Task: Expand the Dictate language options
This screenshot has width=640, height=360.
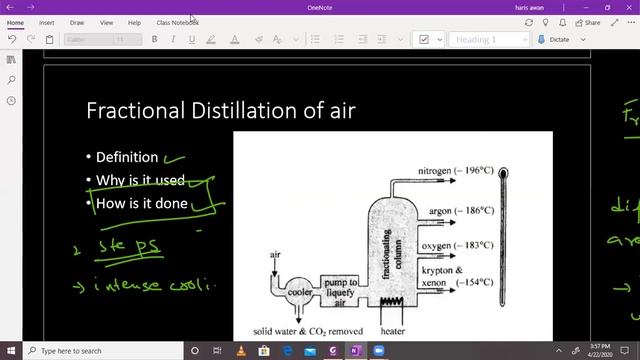Action: tap(583, 40)
